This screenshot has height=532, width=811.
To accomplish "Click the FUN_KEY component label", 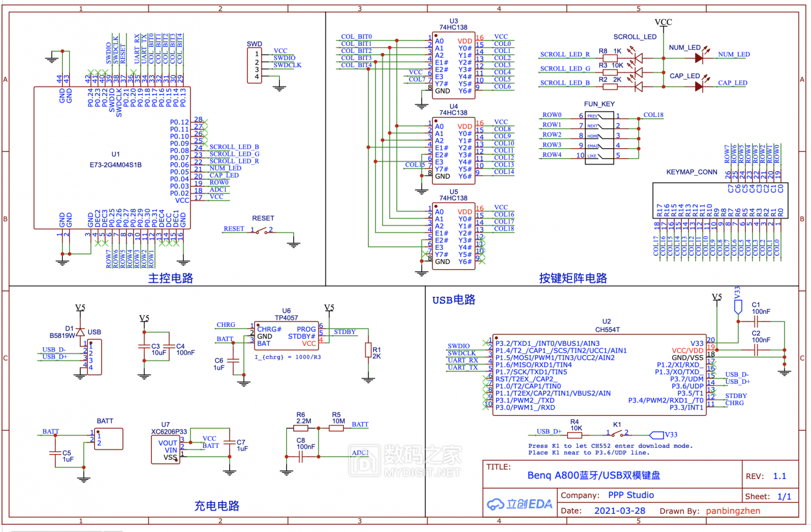I will [599, 104].
